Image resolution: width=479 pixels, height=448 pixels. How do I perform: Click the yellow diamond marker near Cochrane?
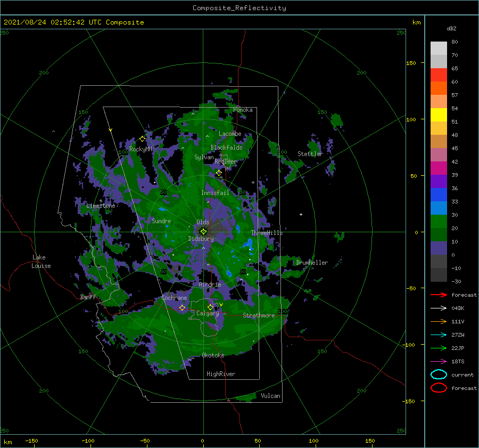tap(182, 307)
